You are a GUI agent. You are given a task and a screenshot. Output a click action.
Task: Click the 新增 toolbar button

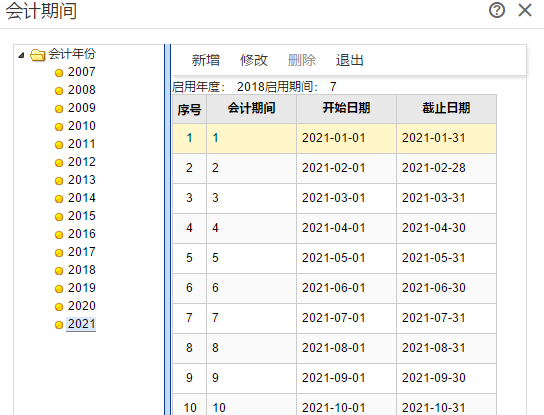206,60
